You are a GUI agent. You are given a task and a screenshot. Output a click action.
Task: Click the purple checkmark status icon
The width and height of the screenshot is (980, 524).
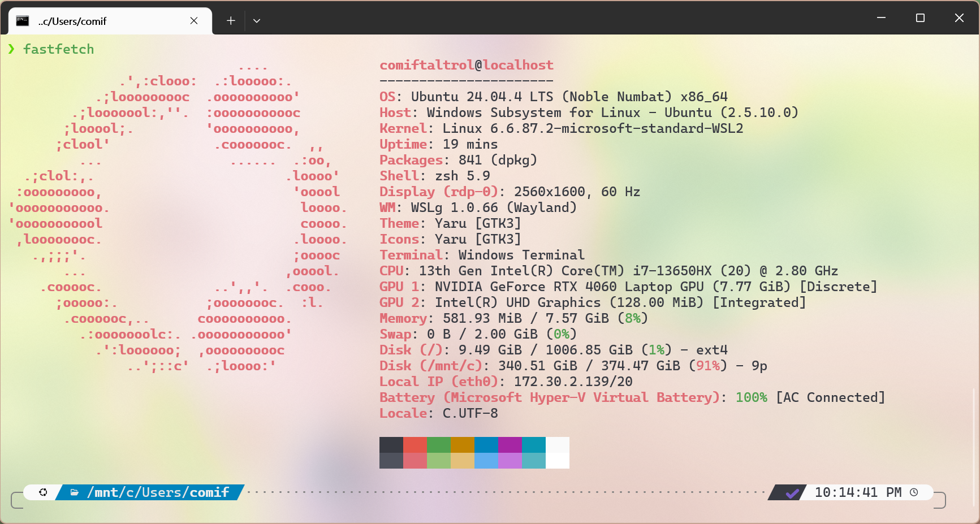click(792, 493)
